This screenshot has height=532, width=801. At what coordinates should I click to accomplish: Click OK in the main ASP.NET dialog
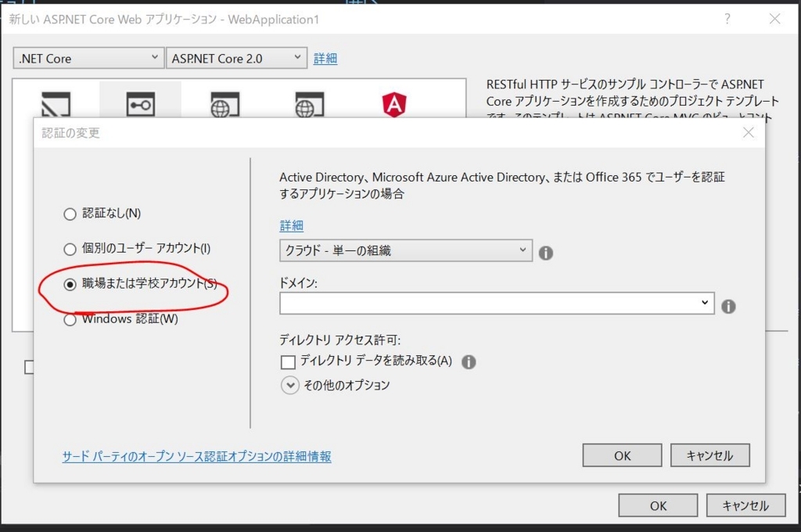click(658, 505)
